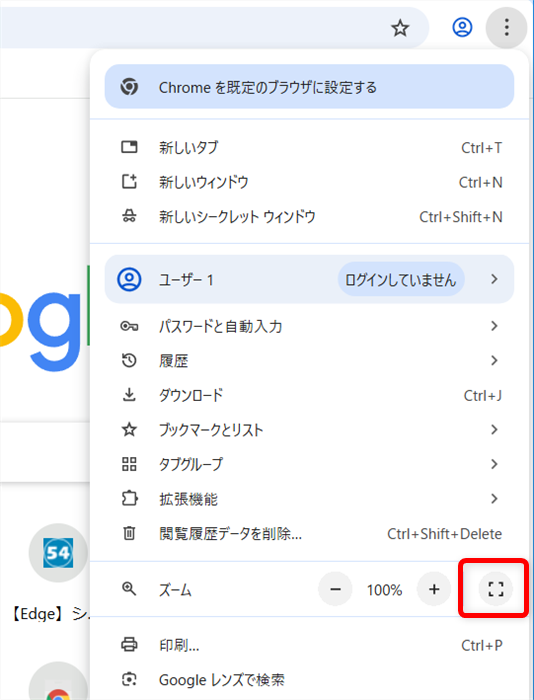Screen dimensions: 534x700
Task: Open ダウンロード menu item
Action: click(x=309, y=395)
